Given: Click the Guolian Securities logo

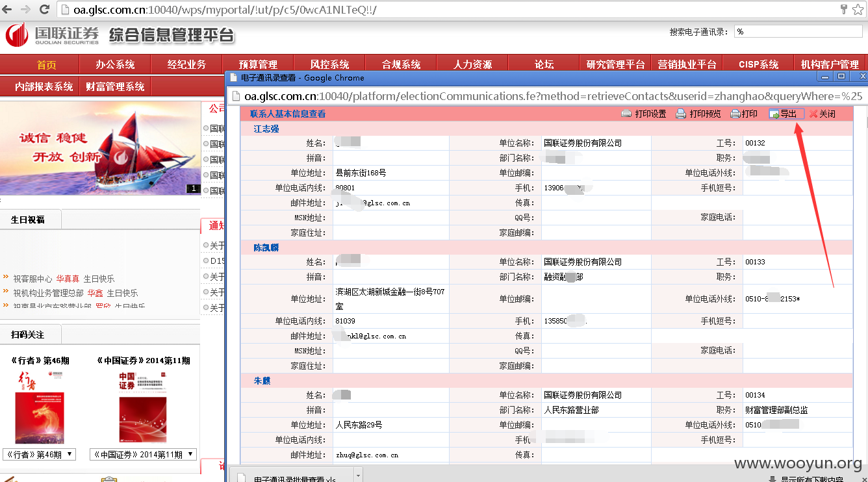Looking at the screenshot, I should click(53, 34).
